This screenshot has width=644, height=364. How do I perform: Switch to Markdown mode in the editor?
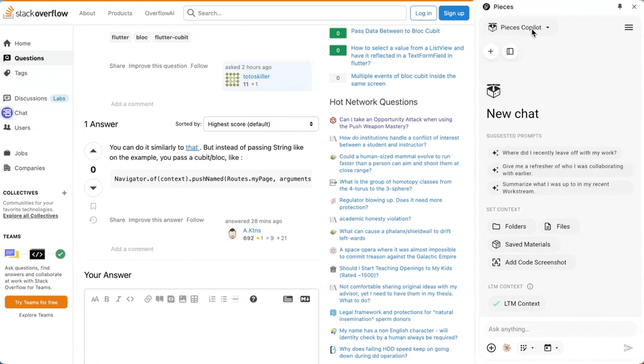tap(305, 299)
